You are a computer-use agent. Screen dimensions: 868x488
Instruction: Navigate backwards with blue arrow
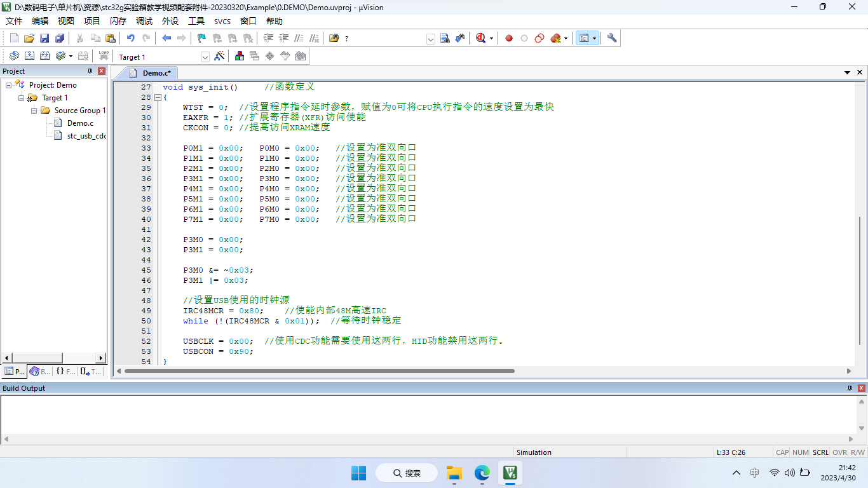pos(166,38)
